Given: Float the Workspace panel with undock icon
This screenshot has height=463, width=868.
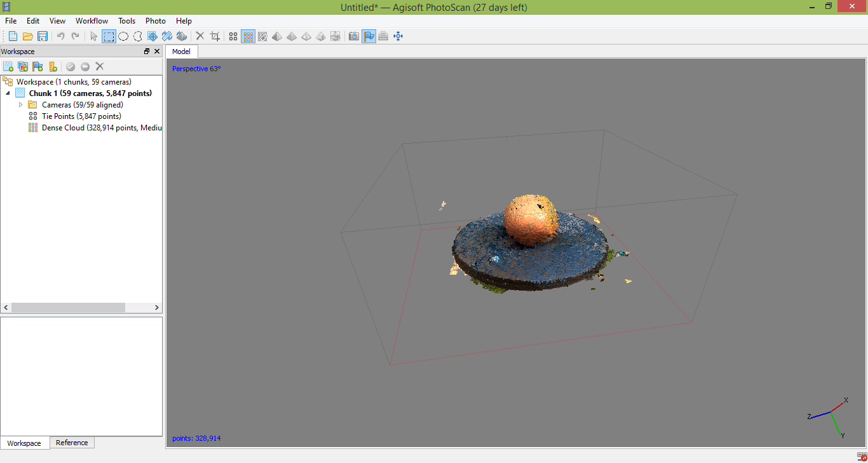Looking at the screenshot, I should [147, 52].
